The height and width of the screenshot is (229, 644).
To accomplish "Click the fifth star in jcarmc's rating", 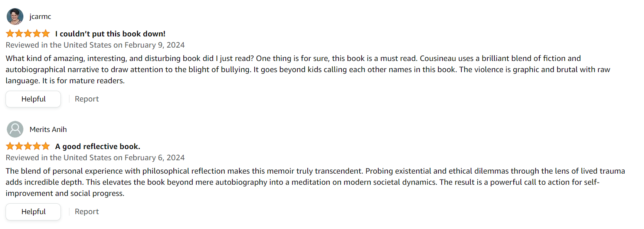I will point(46,34).
